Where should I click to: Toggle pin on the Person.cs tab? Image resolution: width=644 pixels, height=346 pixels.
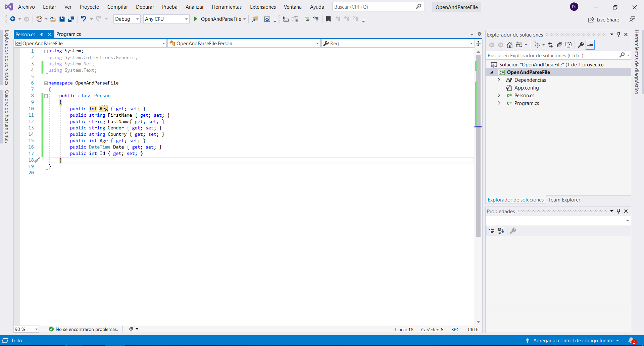(x=42, y=34)
